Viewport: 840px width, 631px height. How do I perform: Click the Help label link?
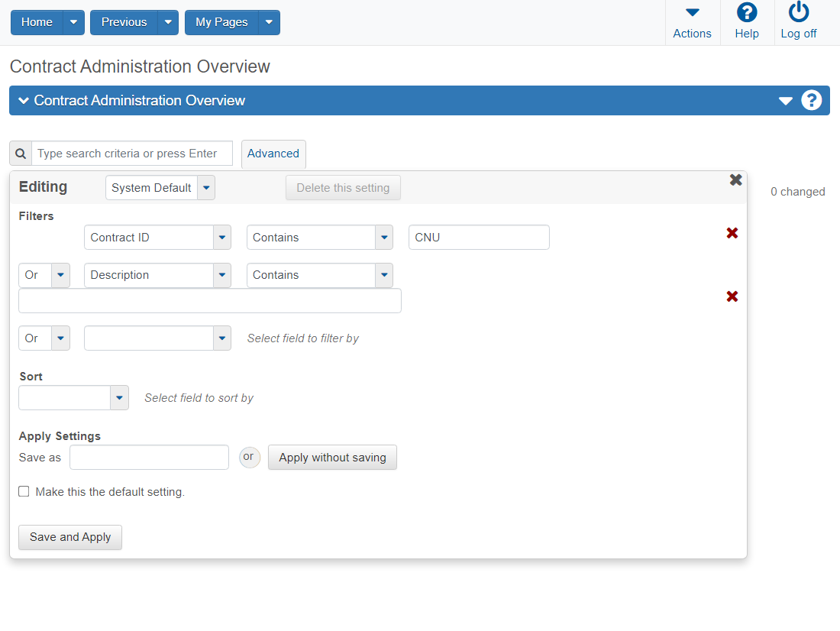tap(747, 34)
